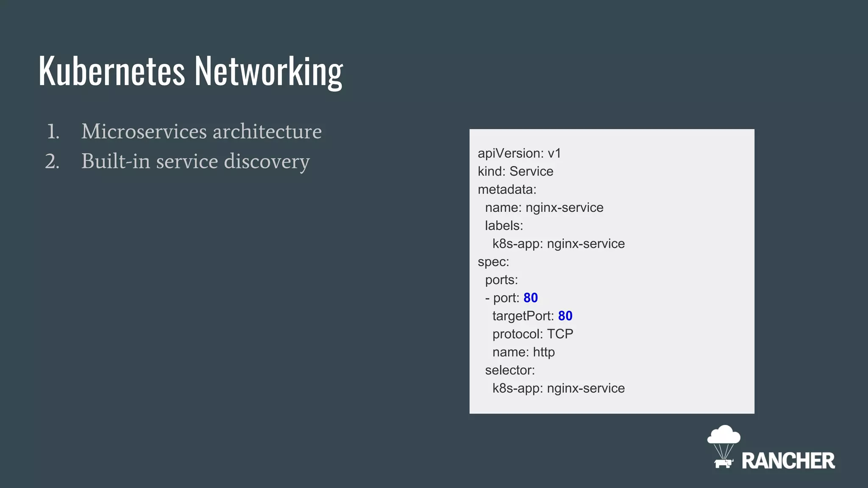The height and width of the screenshot is (488, 868).
Task: Click the 'spec:' line in YAML
Action: point(493,262)
